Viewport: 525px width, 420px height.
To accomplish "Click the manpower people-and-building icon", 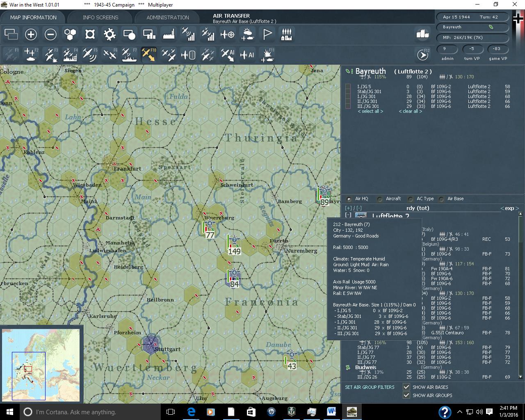I will (x=287, y=34).
